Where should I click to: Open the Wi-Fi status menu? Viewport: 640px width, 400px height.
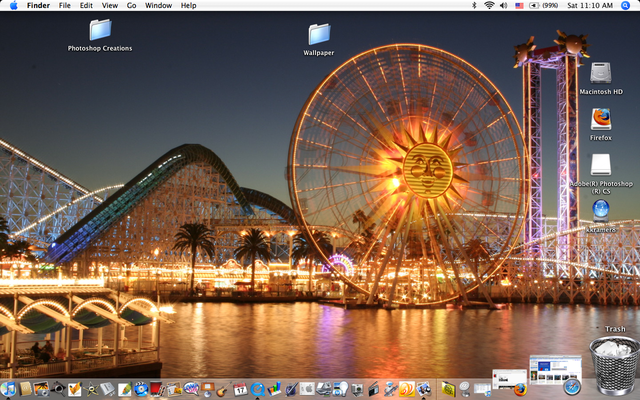click(489, 5)
